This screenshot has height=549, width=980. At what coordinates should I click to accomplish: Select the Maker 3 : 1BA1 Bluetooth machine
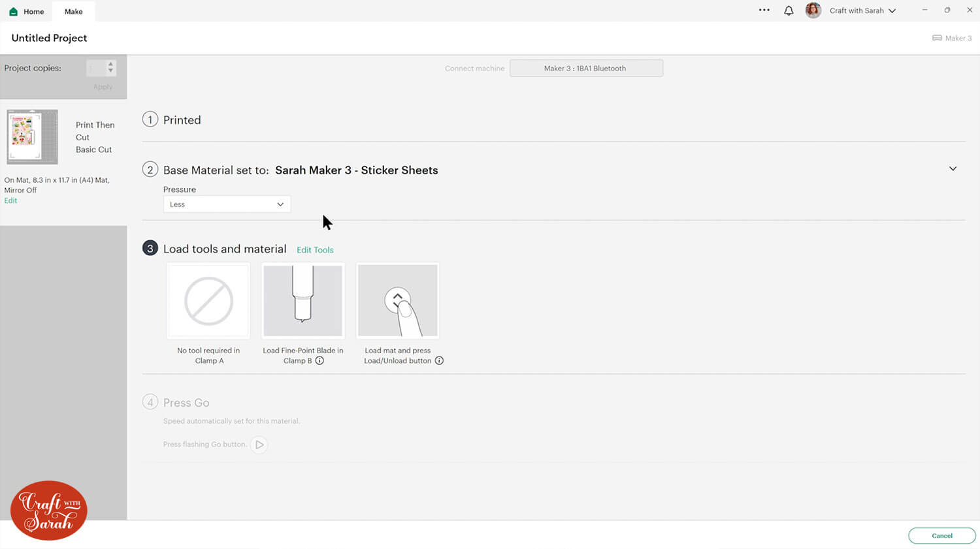586,68
